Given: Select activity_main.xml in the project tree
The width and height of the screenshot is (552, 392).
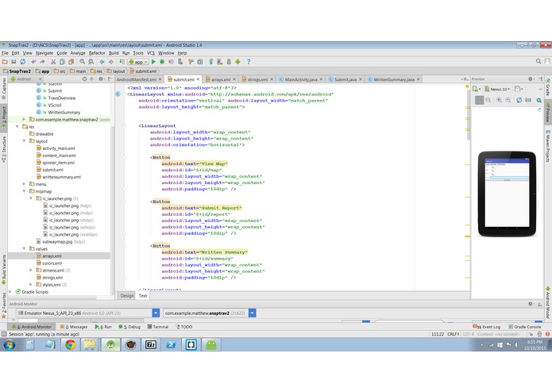Looking at the screenshot, I should coord(59,148).
